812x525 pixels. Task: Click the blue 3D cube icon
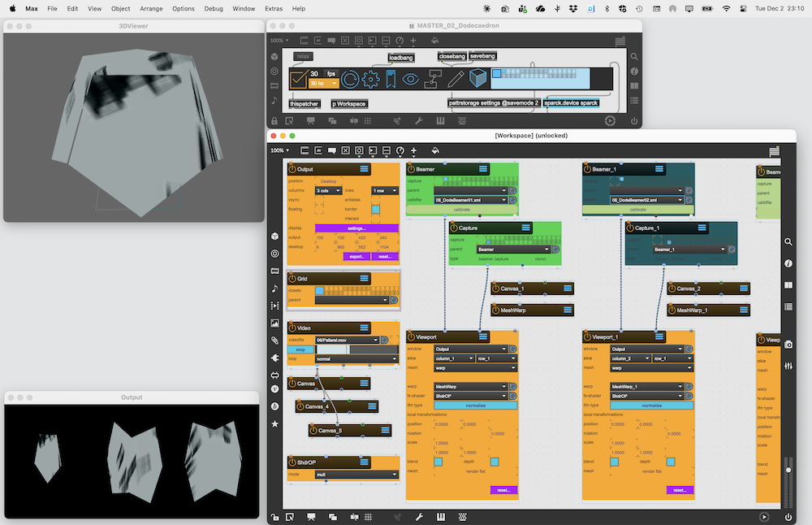tap(477, 79)
